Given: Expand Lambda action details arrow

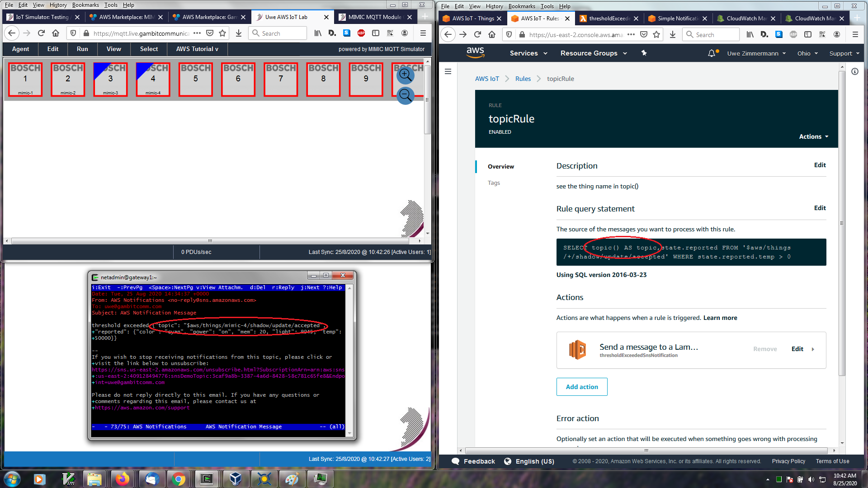Looking at the screenshot, I should [813, 349].
